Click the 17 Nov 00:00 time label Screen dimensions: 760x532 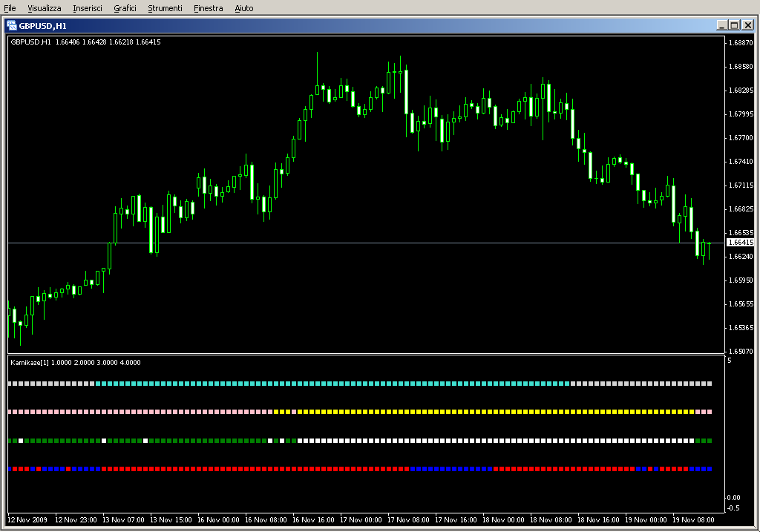point(361,520)
